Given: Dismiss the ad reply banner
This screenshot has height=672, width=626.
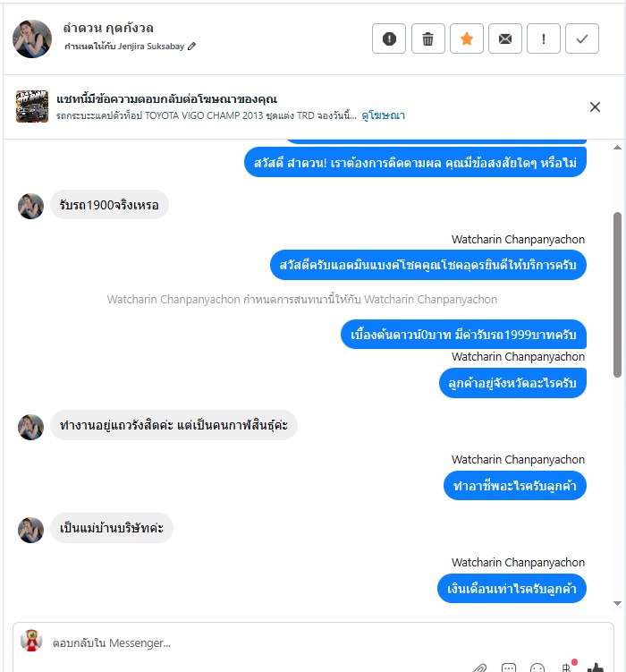Looking at the screenshot, I should point(595,106).
